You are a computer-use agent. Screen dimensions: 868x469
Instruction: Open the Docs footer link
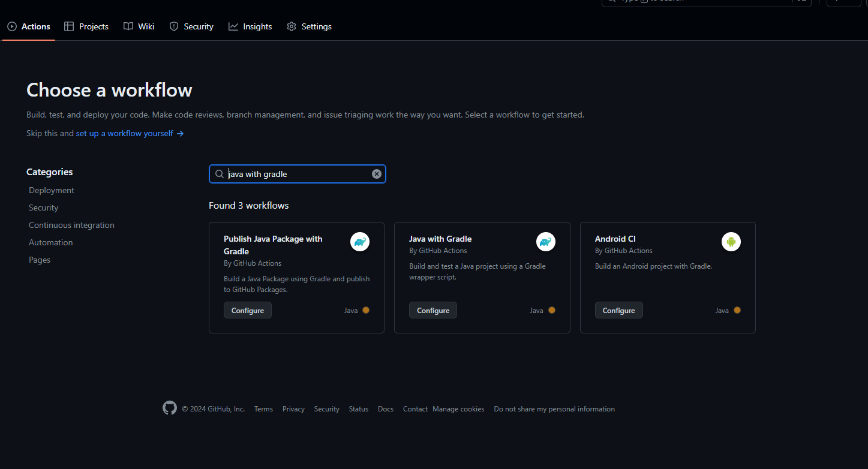tap(386, 409)
